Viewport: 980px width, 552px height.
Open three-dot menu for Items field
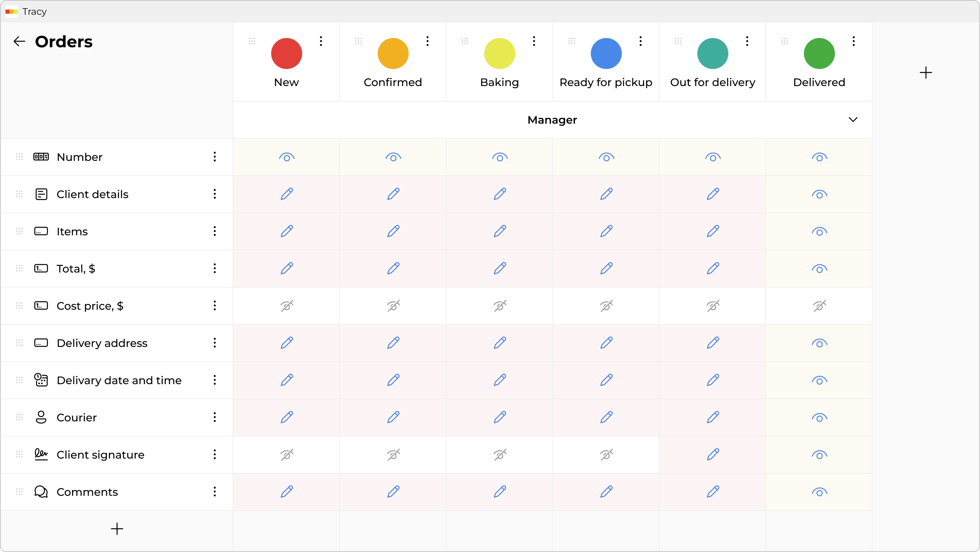click(214, 231)
